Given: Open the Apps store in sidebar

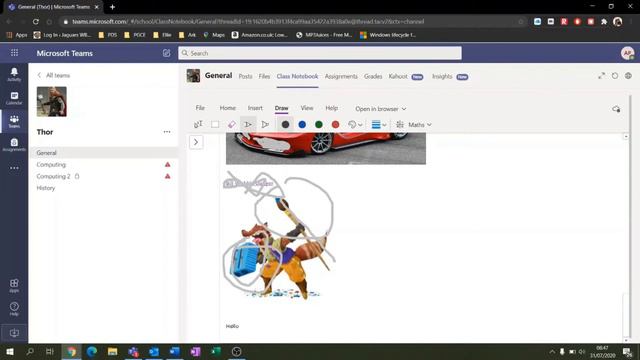Looking at the screenshot, I should click(14, 286).
